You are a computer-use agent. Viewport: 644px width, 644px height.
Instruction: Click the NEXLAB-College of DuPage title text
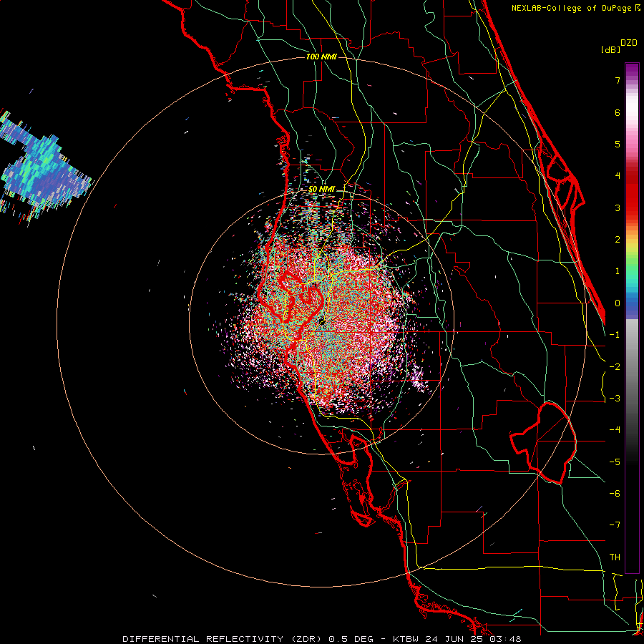(572, 8)
